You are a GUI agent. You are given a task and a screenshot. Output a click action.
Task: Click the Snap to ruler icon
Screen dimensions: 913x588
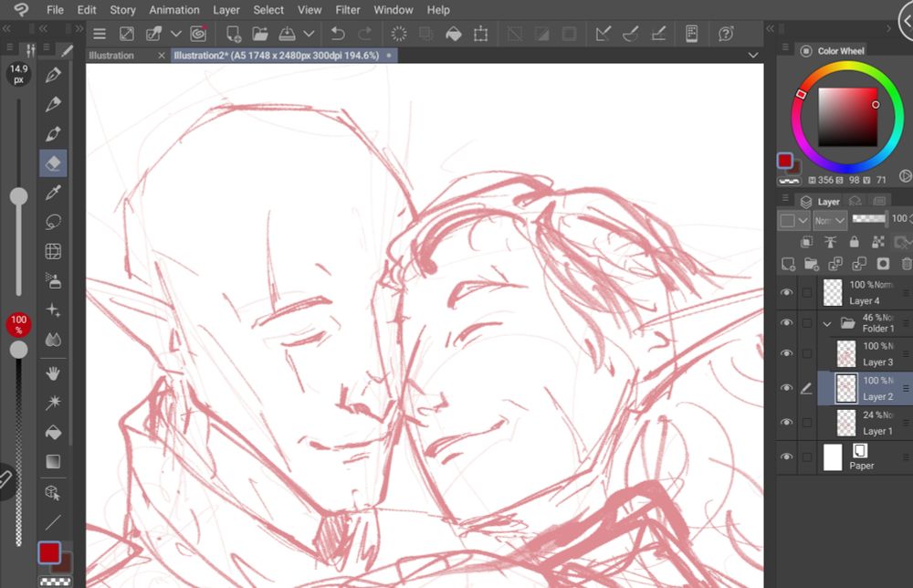(x=603, y=34)
